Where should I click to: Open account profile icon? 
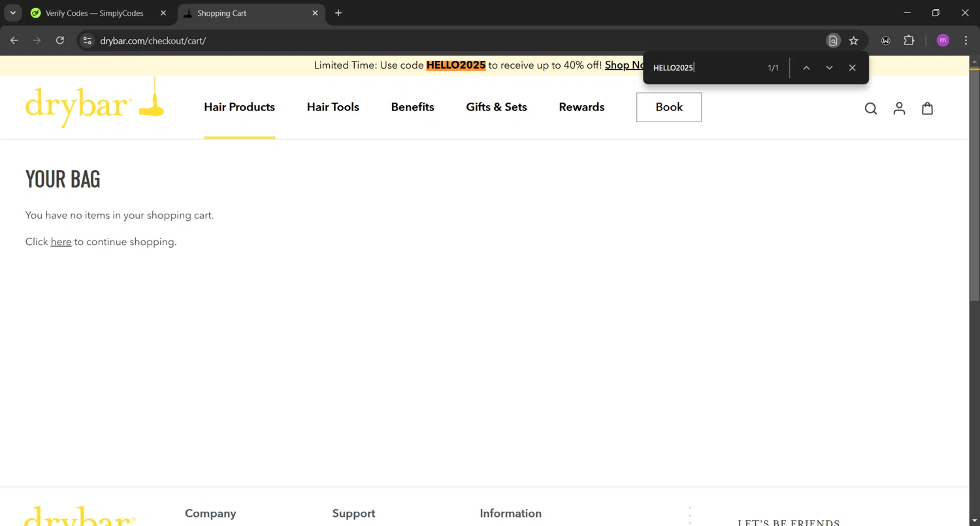(x=899, y=108)
